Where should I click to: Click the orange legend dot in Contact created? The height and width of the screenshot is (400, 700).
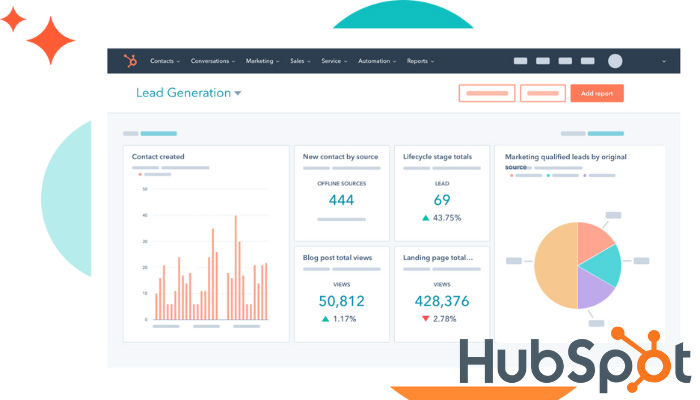click(x=140, y=175)
